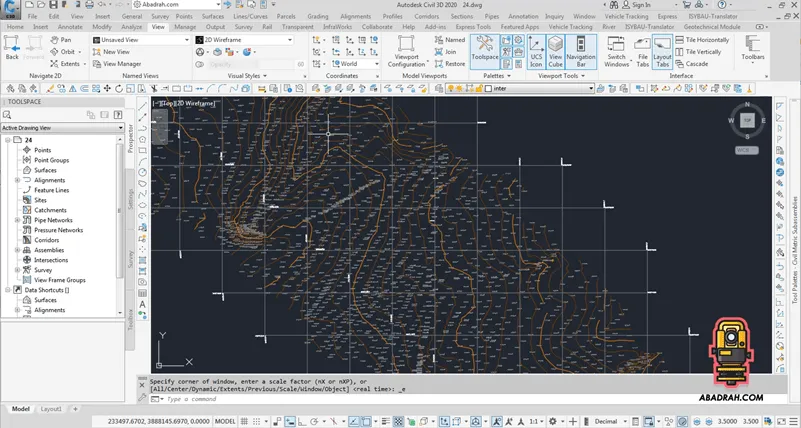Click the Back navigation icon
Image resolution: width=801 pixels, height=428 pixels.
click(x=12, y=46)
